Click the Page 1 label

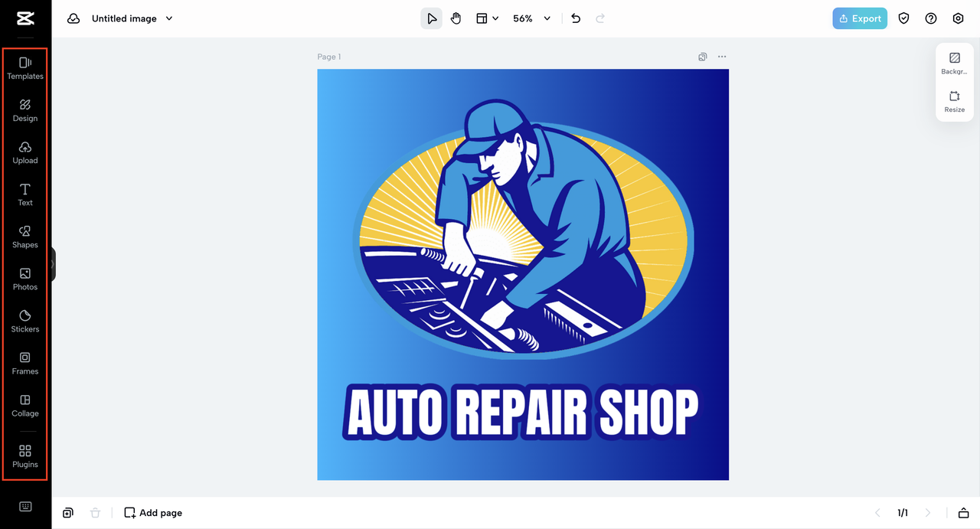[x=329, y=57]
